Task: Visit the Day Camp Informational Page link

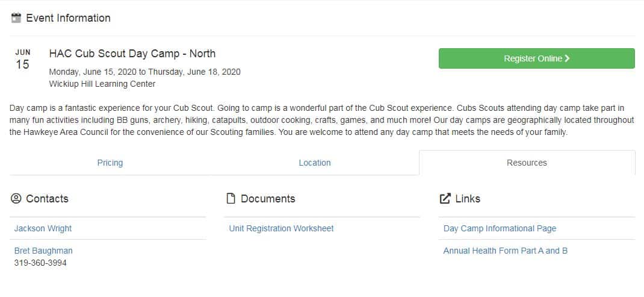Action: (500, 228)
